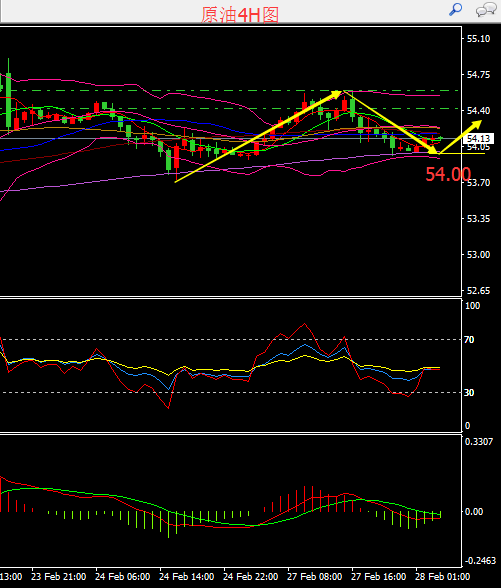Select the 27 Feb 16:00 time label
Viewport: 501px width, 588px height.
coord(378,577)
